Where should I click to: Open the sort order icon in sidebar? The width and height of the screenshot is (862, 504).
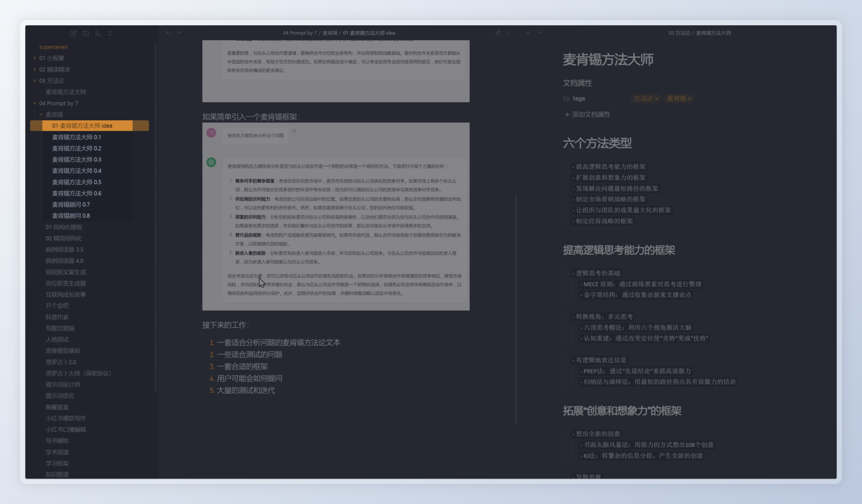(x=98, y=33)
